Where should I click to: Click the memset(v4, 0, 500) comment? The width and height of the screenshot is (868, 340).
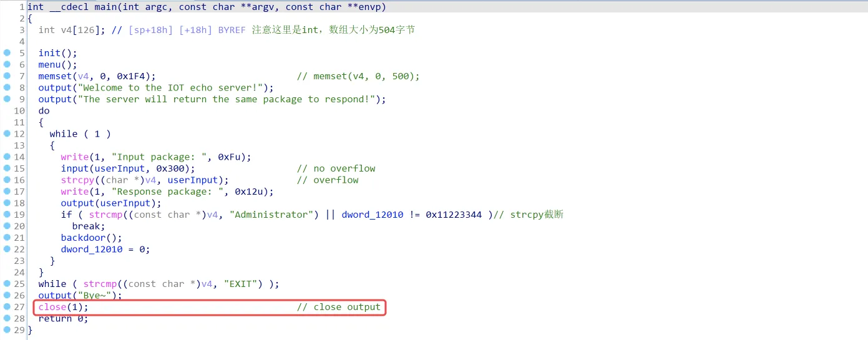click(x=359, y=76)
